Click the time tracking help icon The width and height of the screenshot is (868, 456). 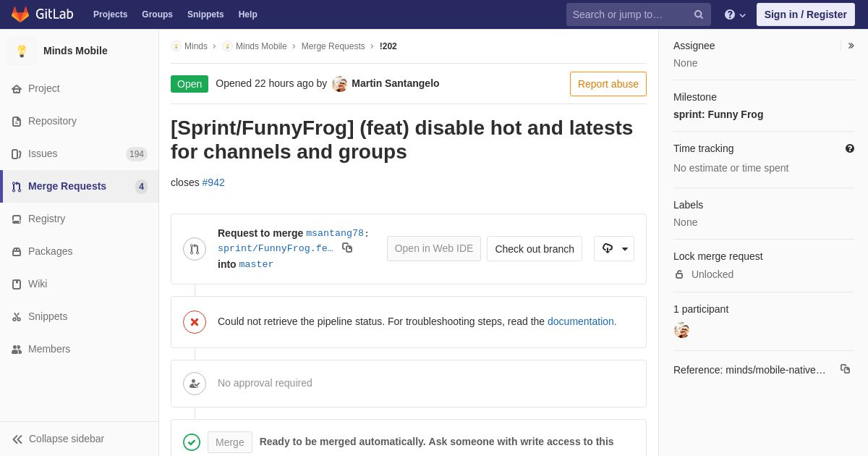tap(850, 148)
